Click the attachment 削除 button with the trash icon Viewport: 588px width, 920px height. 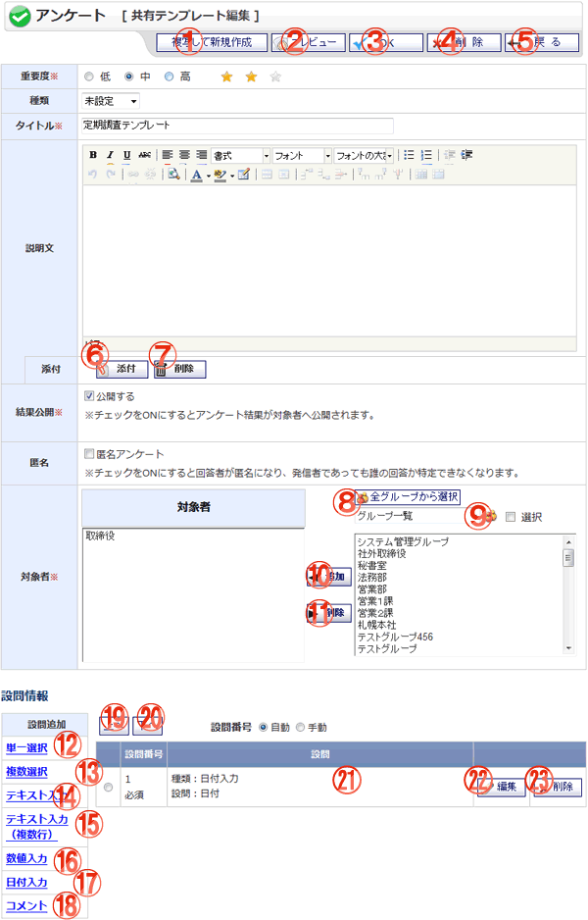pos(179,369)
